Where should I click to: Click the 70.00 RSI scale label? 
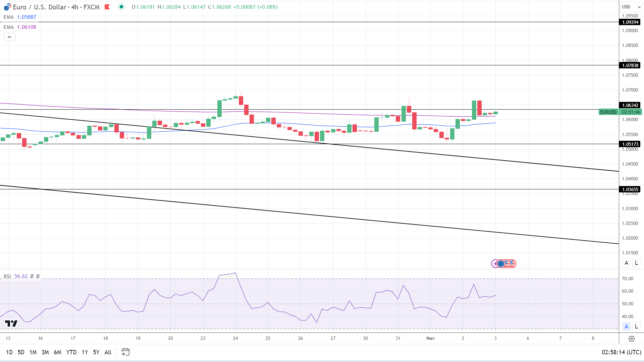click(628, 279)
